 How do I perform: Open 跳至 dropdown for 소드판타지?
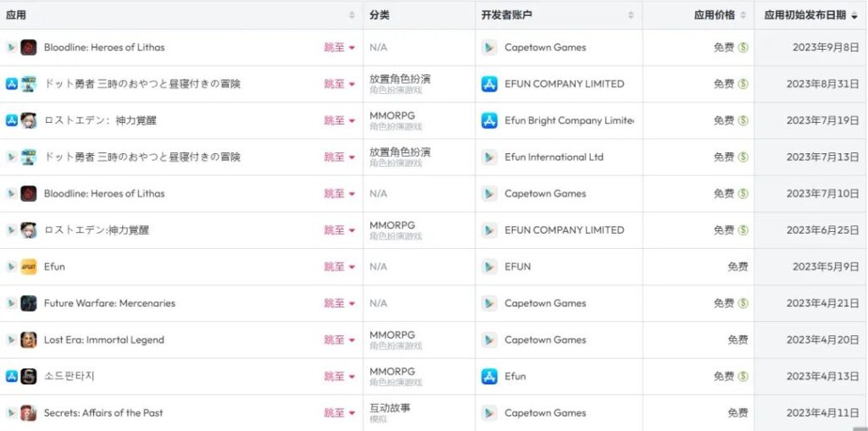click(x=339, y=376)
